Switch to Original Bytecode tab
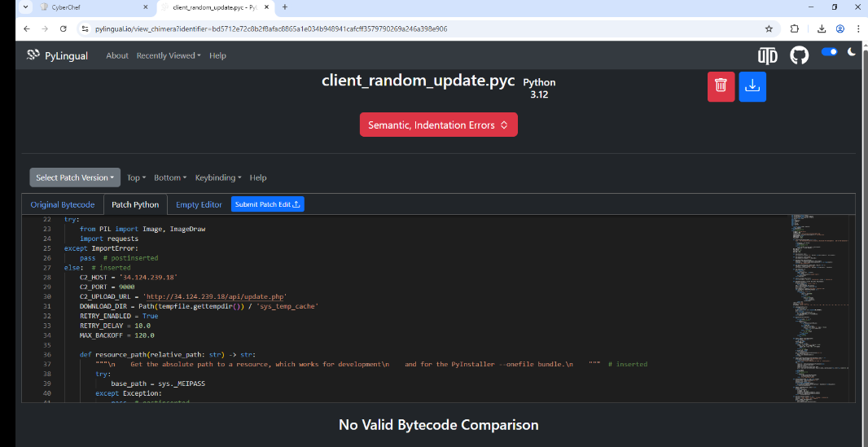Image resolution: width=868 pixels, height=447 pixels. pos(63,204)
